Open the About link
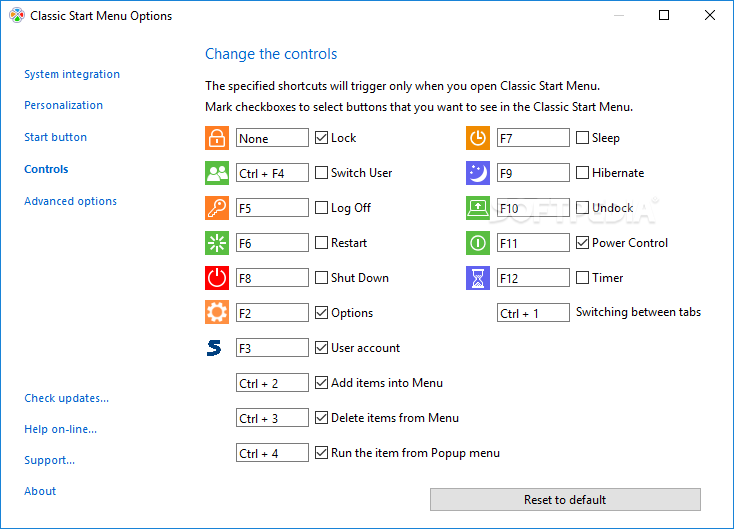This screenshot has width=734, height=529. pyautogui.click(x=40, y=491)
